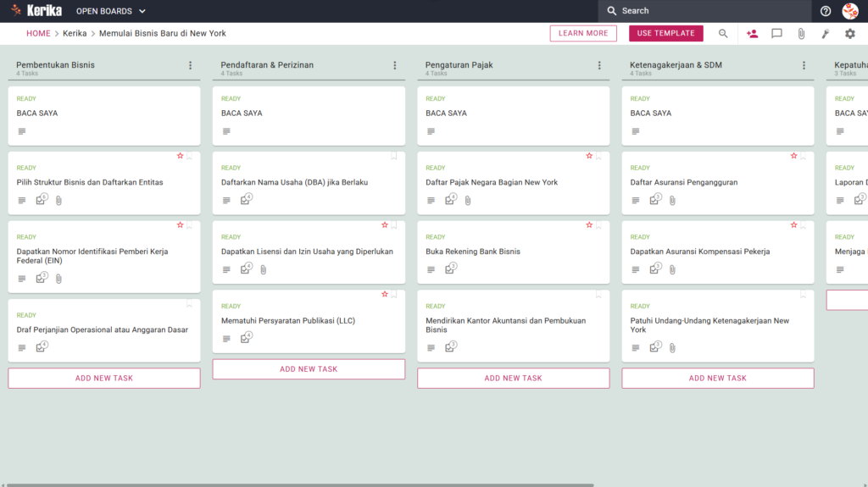Toggle star on Pilih Struktur Bisnis card

point(180,156)
